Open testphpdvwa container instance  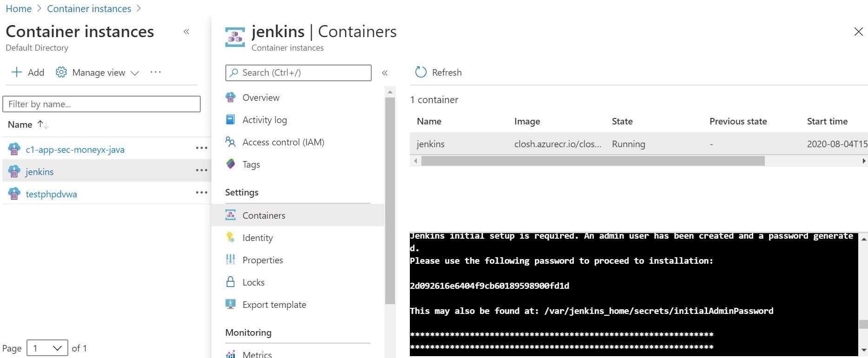point(52,194)
